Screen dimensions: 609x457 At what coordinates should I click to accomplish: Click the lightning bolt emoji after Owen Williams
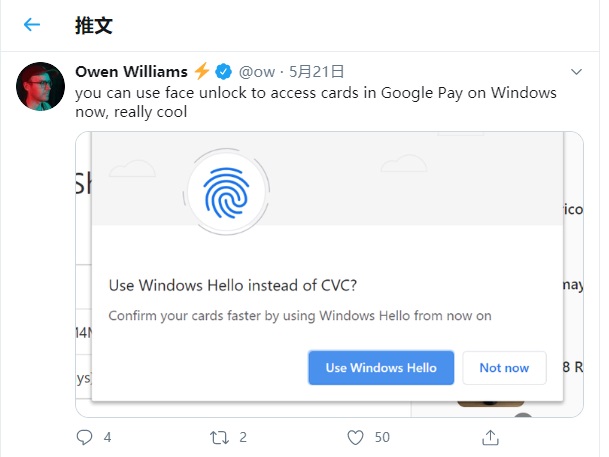tap(202, 71)
